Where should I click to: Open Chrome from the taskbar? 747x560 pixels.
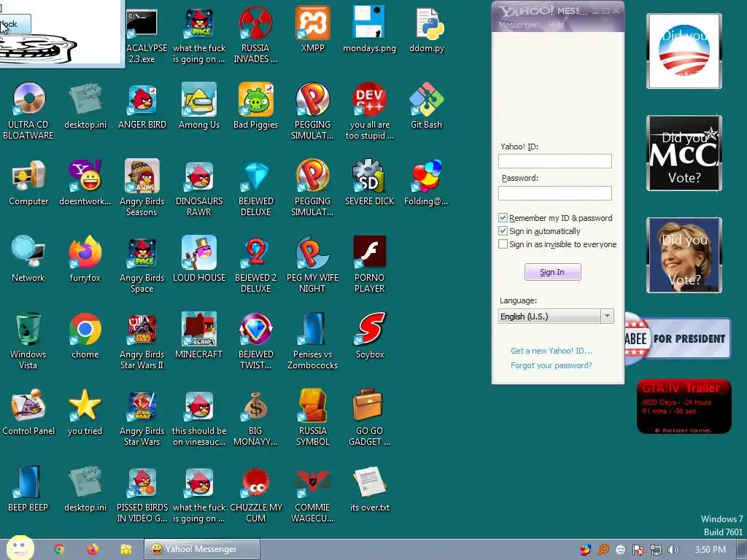pos(59,550)
